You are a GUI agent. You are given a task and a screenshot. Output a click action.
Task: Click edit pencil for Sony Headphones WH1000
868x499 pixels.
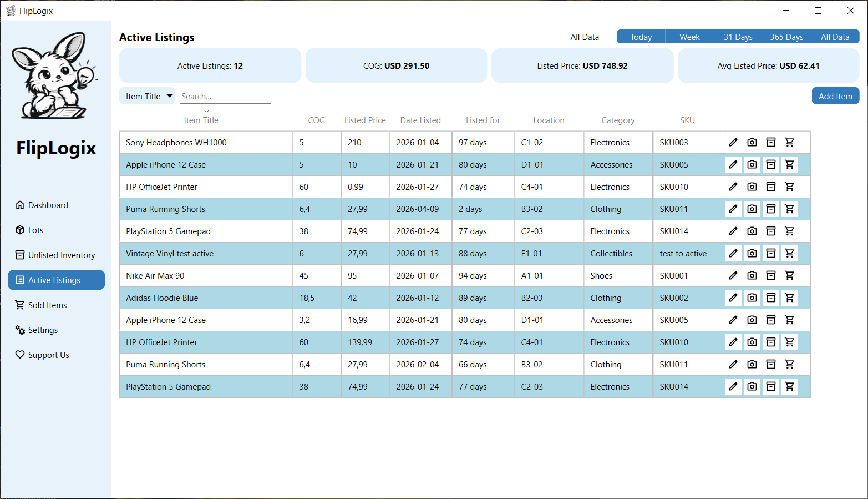pos(733,142)
